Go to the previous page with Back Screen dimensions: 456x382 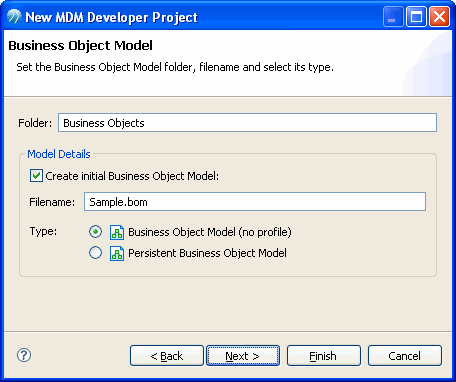pos(167,356)
